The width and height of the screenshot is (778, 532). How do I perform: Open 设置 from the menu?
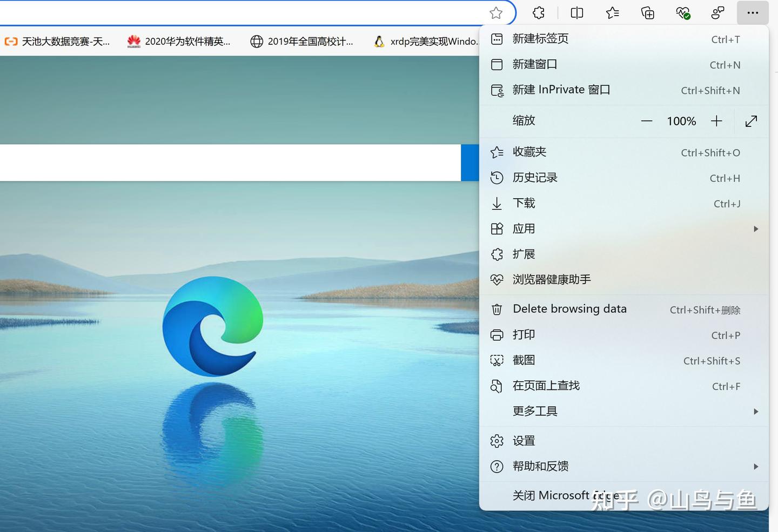pos(624,441)
